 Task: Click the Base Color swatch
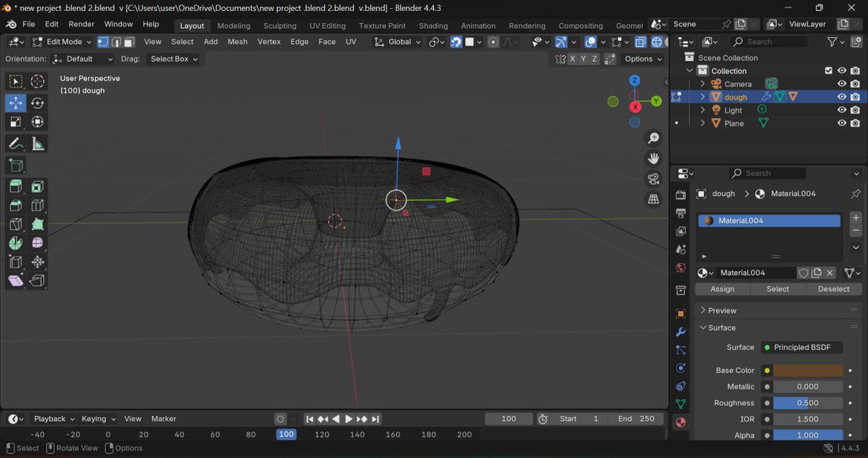coord(807,370)
